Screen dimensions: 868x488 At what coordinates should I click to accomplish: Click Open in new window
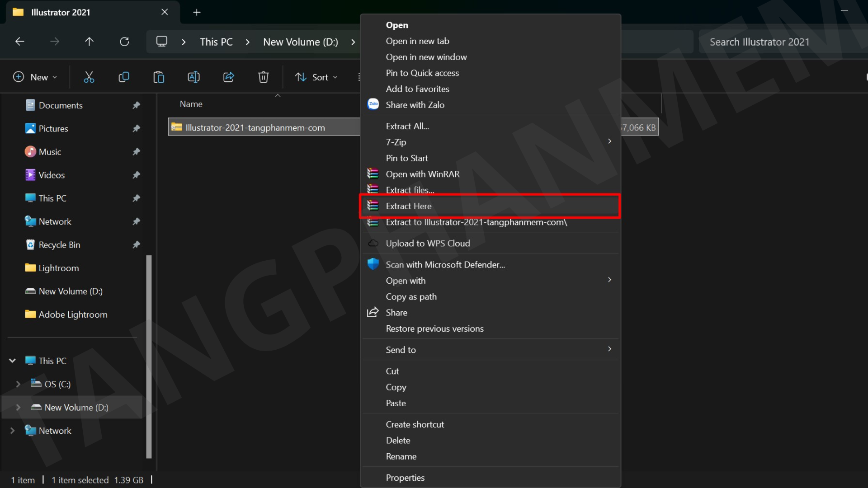pos(490,57)
